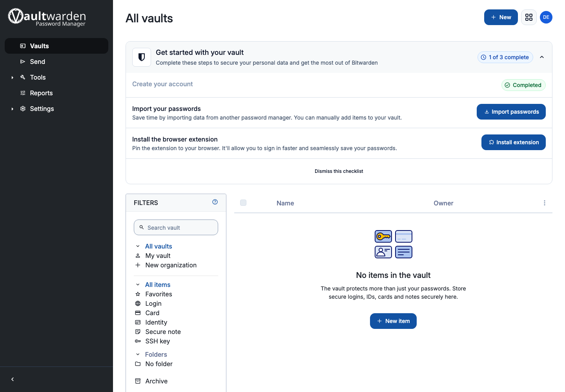565x392 pixels.
Task: Click the Login globe icon
Action: (138, 303)
